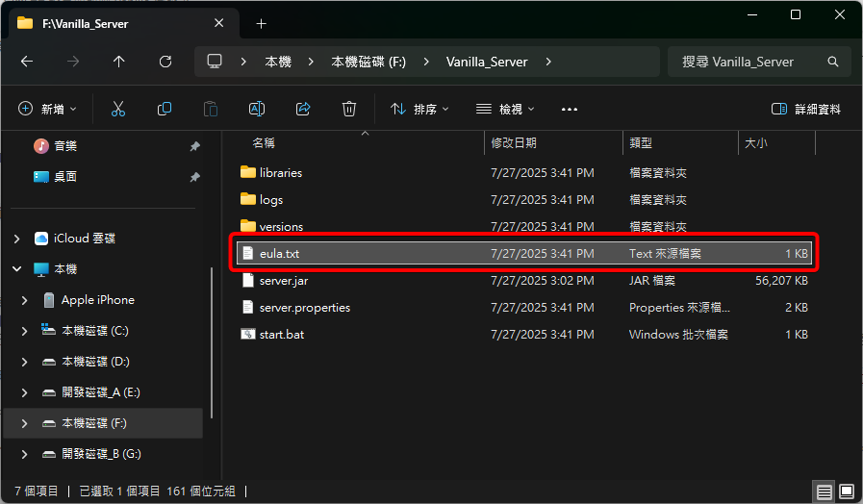863x504 pixels.
Task: Go up one folder level
Action: (x=119, y=62)
